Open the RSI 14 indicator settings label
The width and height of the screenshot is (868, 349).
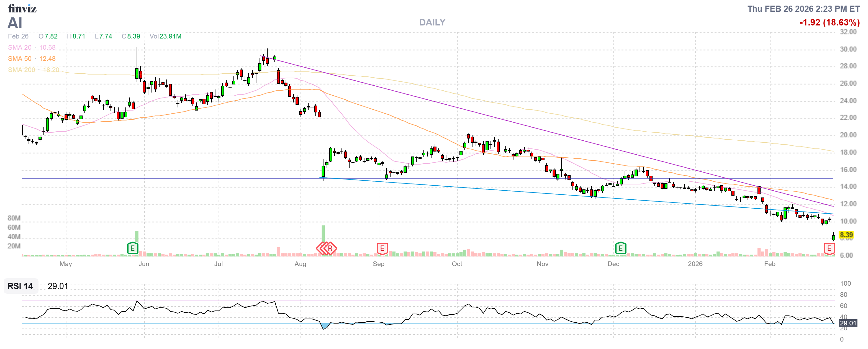click(x=20, y=286)
